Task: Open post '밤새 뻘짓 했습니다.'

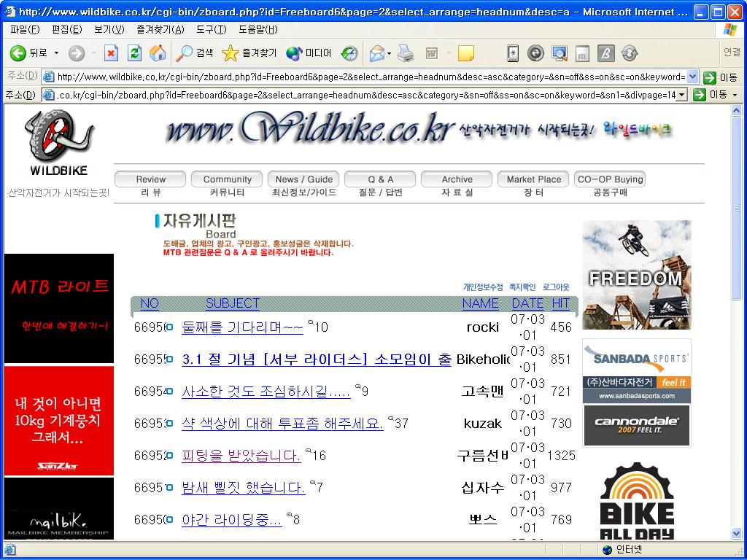Action: coord(244,488)
